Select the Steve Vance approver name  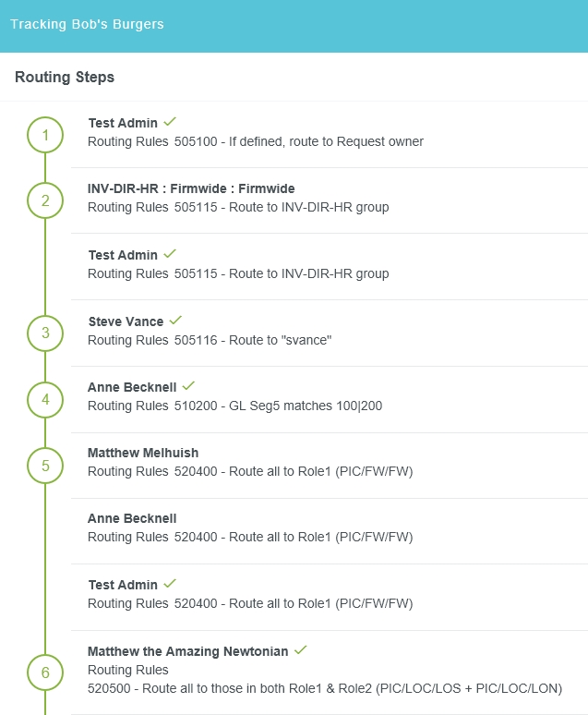[126, 321]
